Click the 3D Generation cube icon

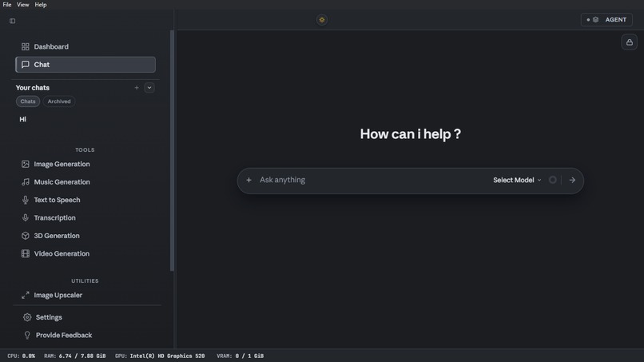tap(26, 236)
